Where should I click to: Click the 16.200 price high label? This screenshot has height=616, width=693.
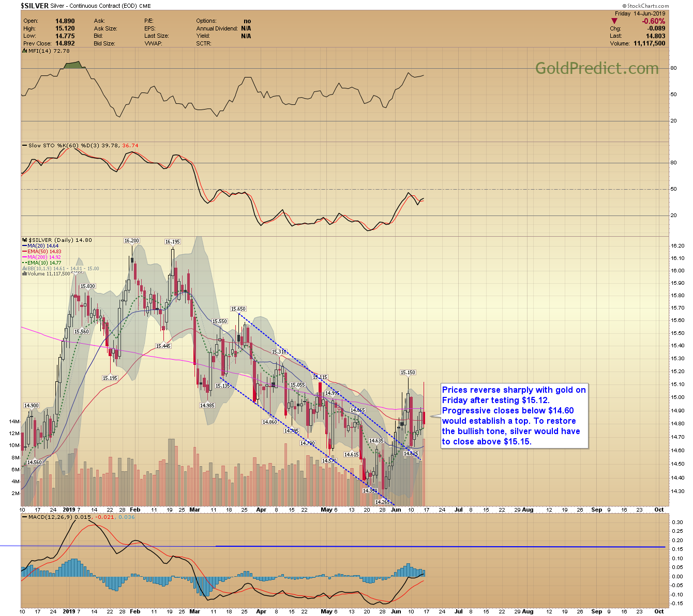click(x=131, y=241)
